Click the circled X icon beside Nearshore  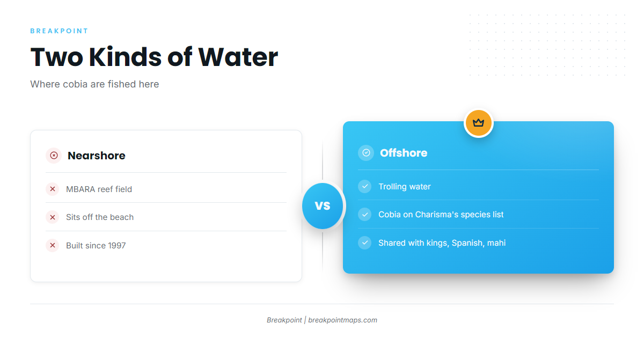(x=54, y=156)
